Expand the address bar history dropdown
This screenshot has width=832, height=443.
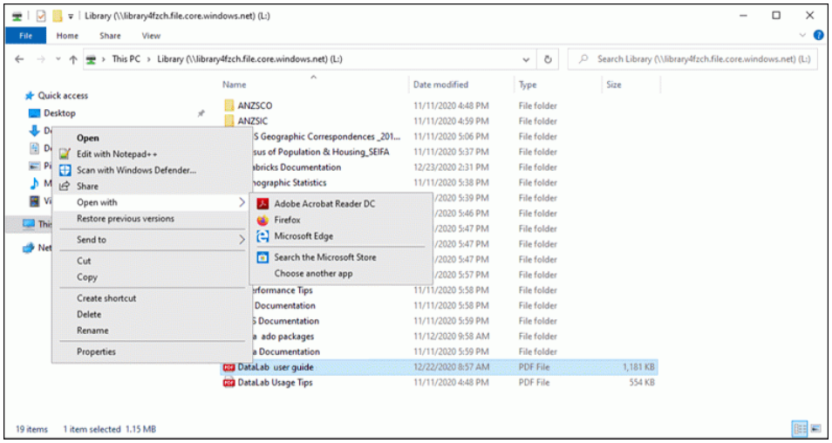tap(526, 59)
